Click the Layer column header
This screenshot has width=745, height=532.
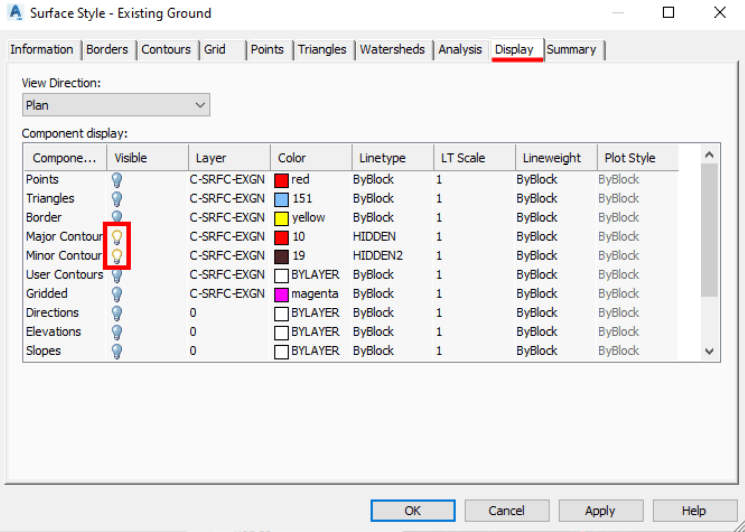coord(229,158)
